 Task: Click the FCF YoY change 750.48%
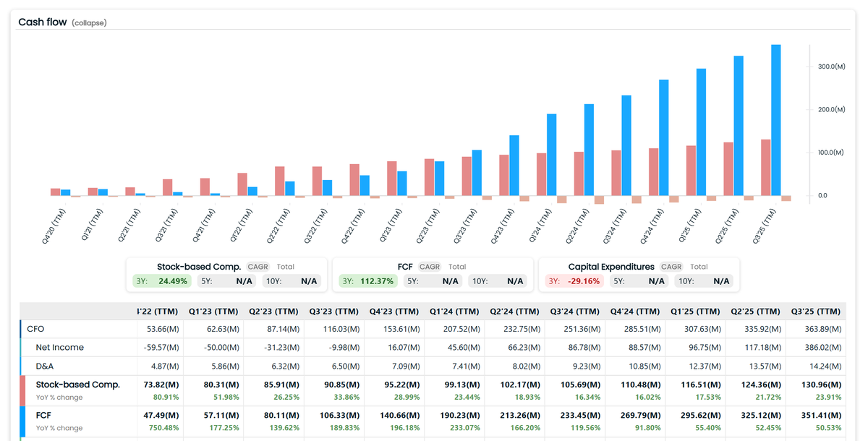(x=163, y=428)
